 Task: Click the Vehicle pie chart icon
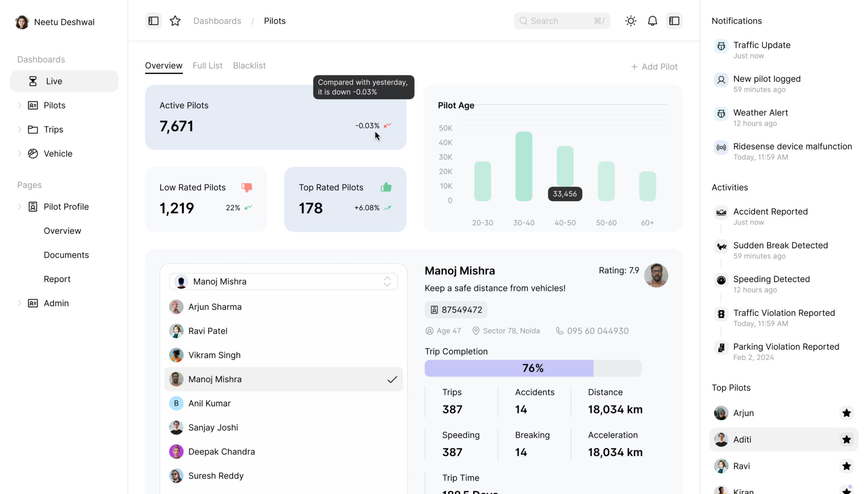[33, 153]
